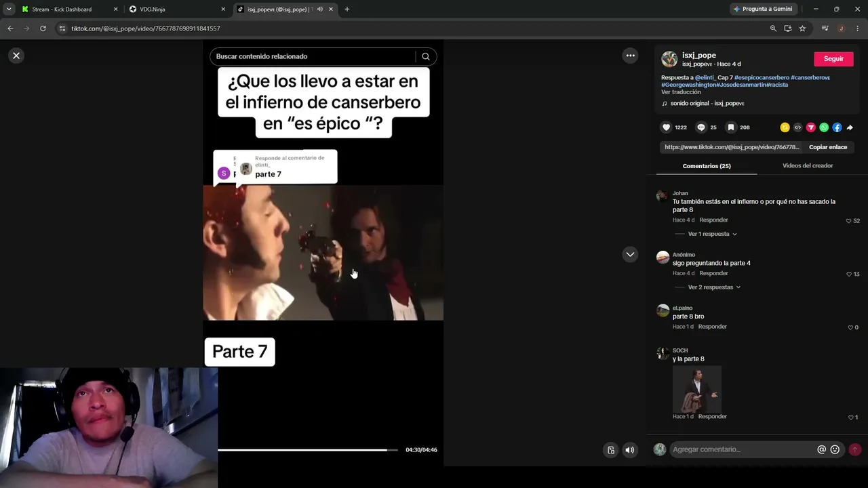Viewport: 868px width, 488px height.
Task: Search related content magnifier icon
Action: coord(426,56)
